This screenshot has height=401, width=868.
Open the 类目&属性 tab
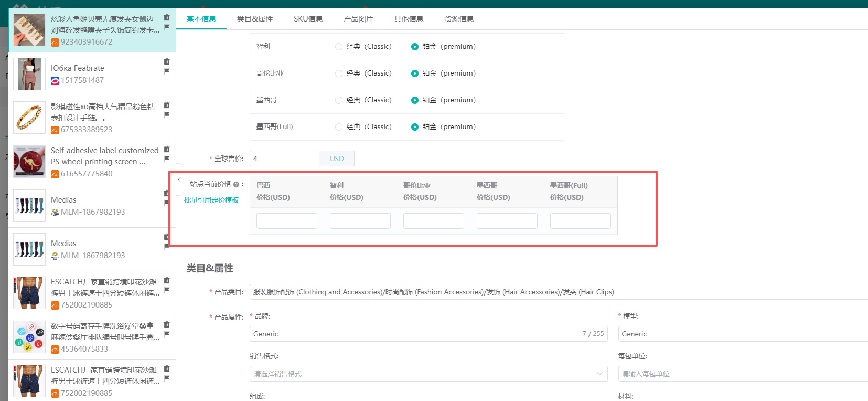[x=255, y=19]
